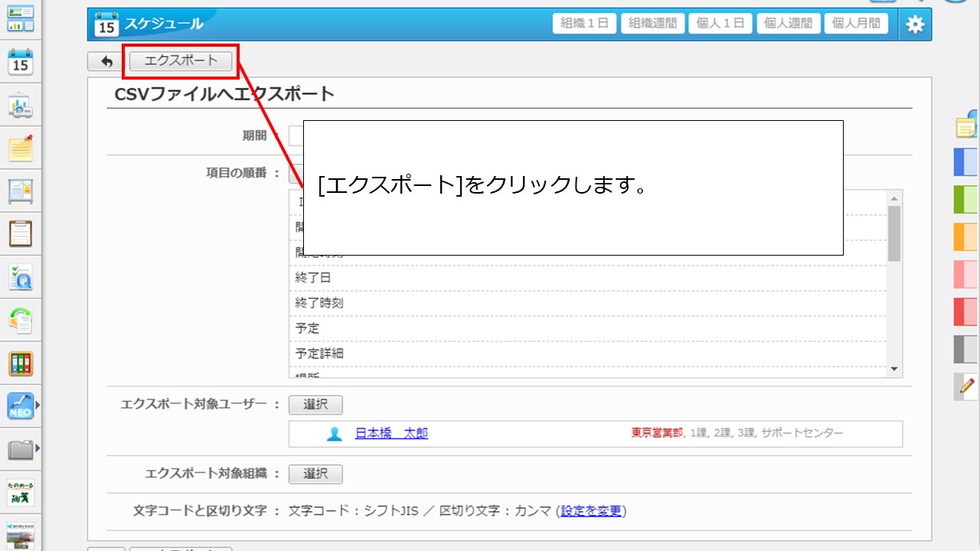This screenshot has width=980, height=551.
Task: Click 選択 button for エクスポート対象ユーザー
Action: pos(315,405)
